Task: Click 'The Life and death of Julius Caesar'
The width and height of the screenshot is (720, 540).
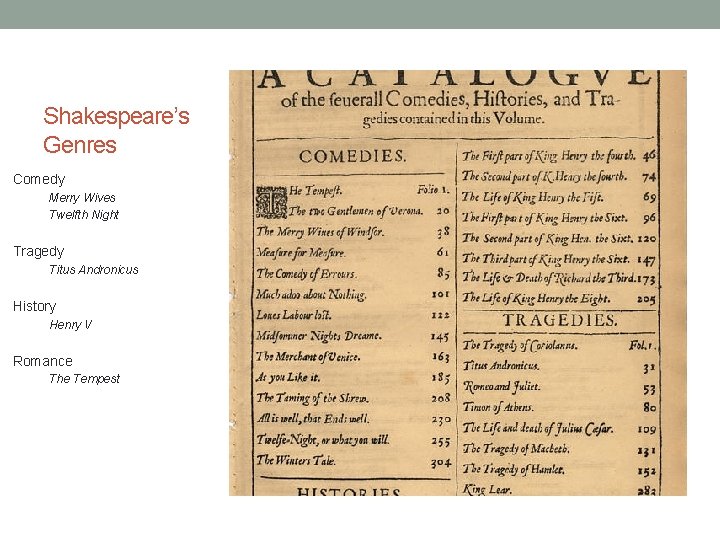Action: tap(538, 428)
